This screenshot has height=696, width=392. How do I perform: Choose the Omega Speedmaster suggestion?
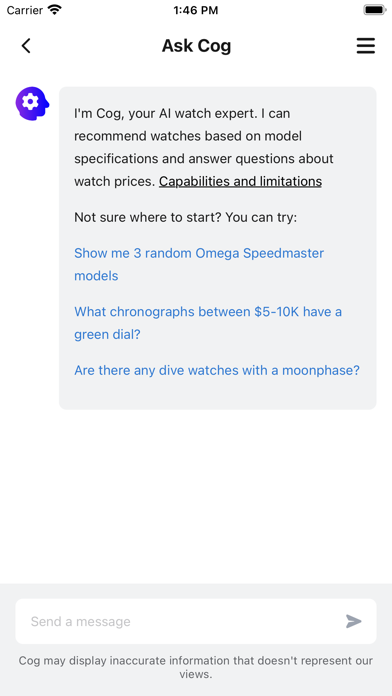click(x=199, y=265)
